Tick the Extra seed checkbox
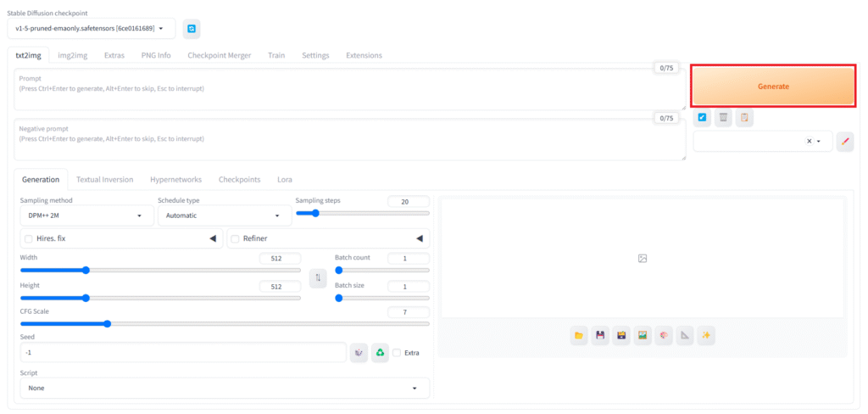The height and width of the screenshot is (414, 868). click(397, 353)
